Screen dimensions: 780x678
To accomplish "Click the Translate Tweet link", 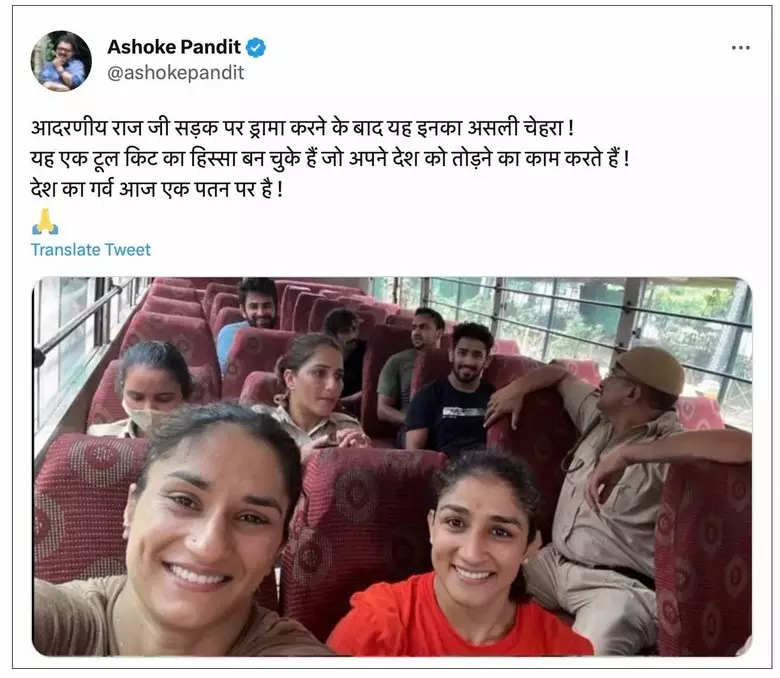I will coord(91,250).
